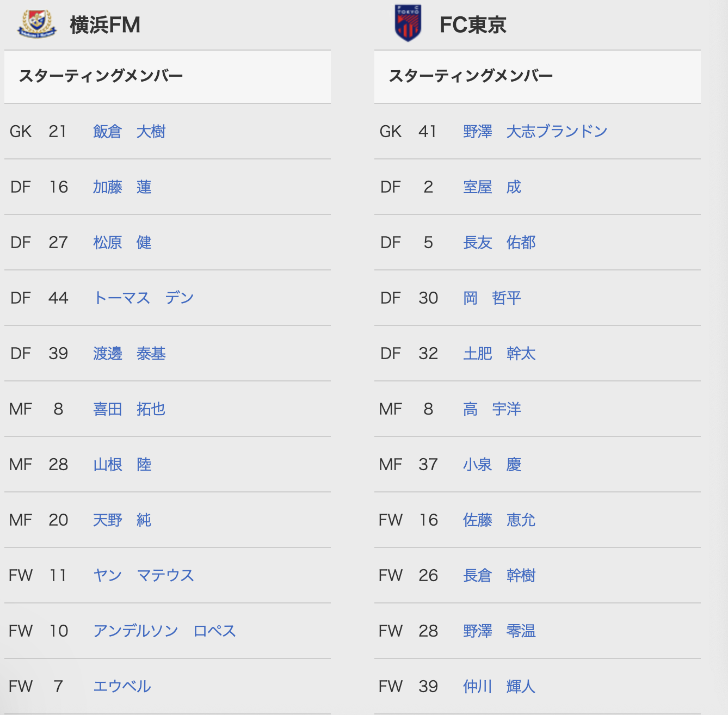Select forward ヤン マテウス link
The width and height of the screenshot is (728, 715).
click(x=144, y=576)
